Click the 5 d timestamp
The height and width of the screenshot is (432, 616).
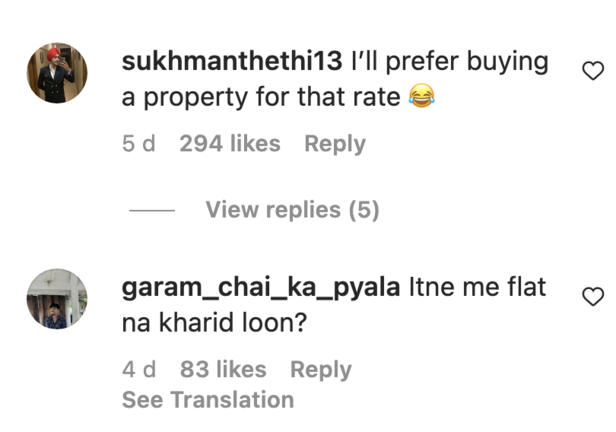(139, 144)
